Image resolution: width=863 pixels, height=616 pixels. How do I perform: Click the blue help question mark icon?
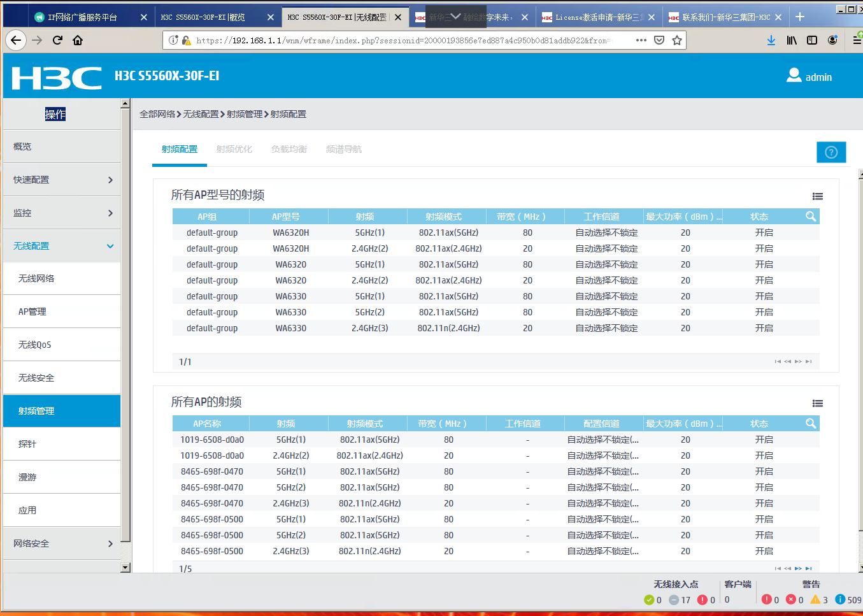[831, 152]
